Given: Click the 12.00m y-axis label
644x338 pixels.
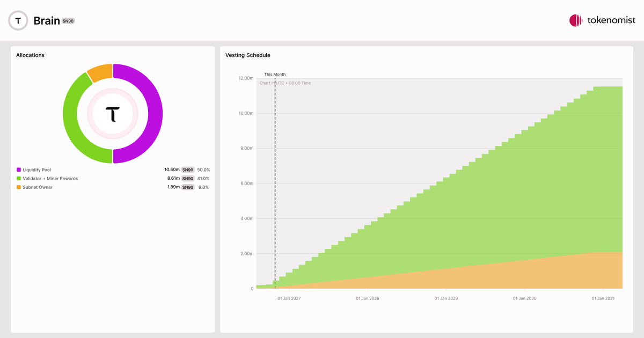Looking at the screenshot, I should [x=246, y=78].
